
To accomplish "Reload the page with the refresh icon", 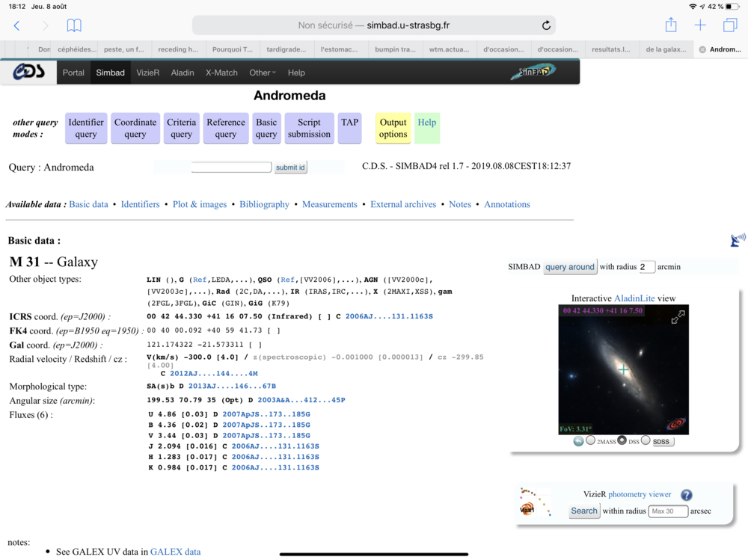I will (546, 25).
